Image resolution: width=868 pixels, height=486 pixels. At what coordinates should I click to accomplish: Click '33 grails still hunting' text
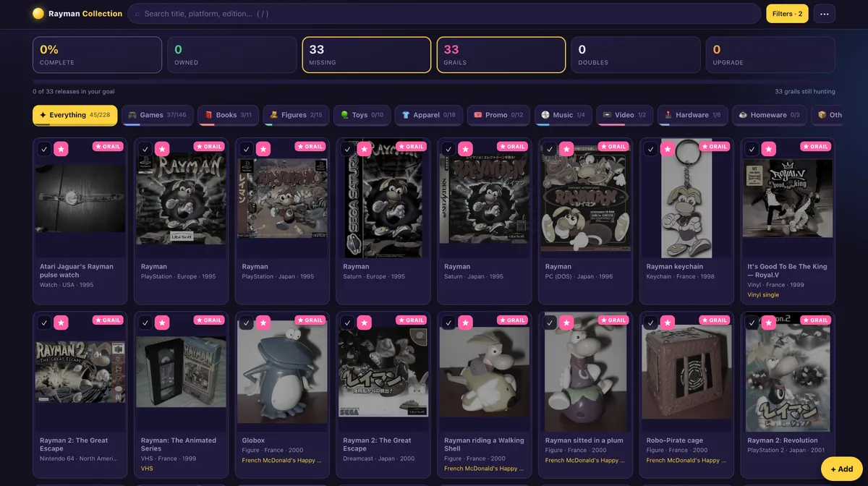point(805,92)
